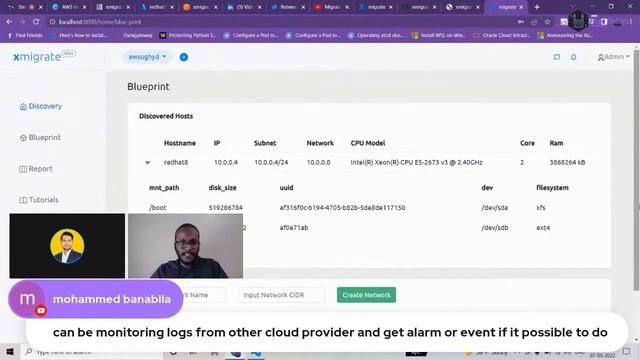The width and height of the screenshot is (640, 360).
Task: Switch to the YouTube Migrat tab
Action: point(331,7)
